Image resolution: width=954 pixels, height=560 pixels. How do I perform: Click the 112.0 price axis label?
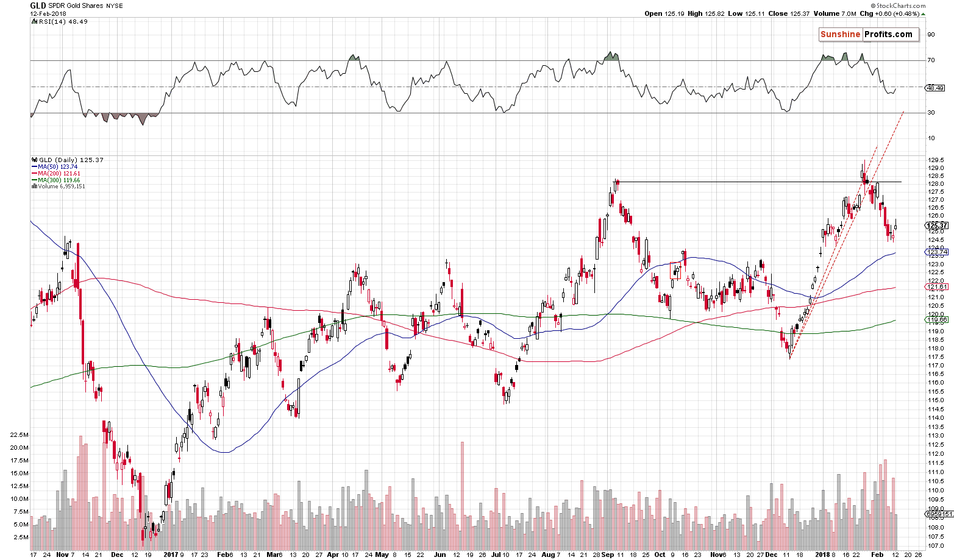[934, 455]
